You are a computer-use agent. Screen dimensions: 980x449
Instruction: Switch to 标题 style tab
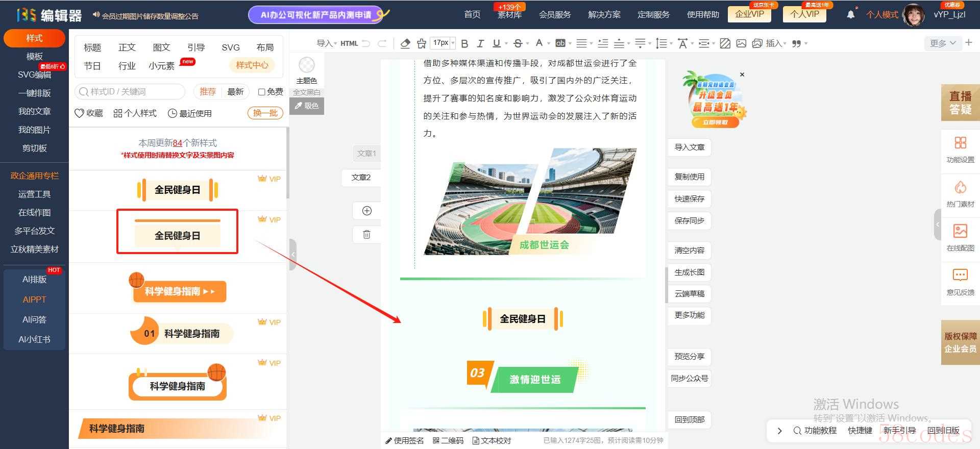(x=92, y=47)
